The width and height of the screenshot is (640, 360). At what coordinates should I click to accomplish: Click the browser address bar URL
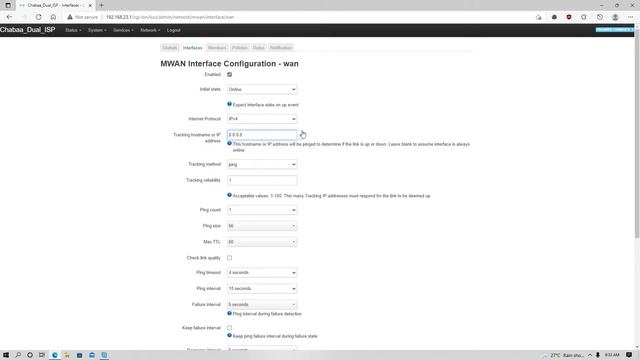coord(170,17)
